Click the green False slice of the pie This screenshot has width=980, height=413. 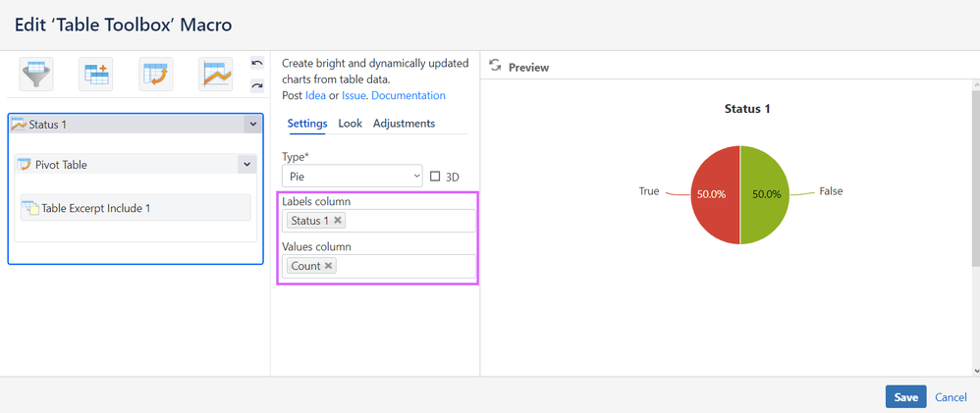765,194
